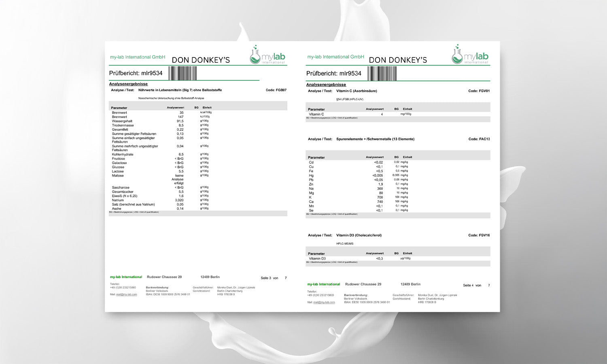This screenshot has height=364, width=607.
Task: Click the mylab flask logo on left page
Action: tap(267, 55)
